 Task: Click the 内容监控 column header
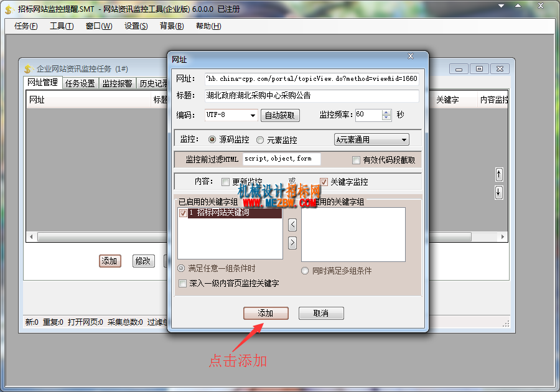point(493,100)
